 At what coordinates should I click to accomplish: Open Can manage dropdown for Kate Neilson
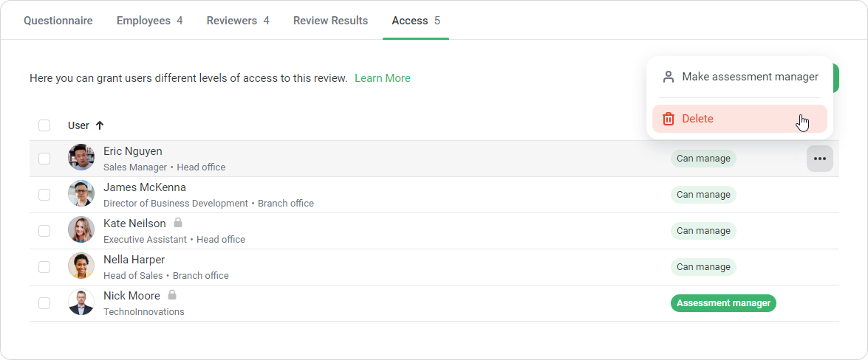[x=703, y=231]
